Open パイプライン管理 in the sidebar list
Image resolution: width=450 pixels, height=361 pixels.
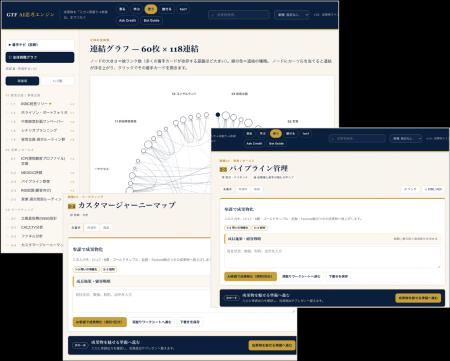click(35, 182)
